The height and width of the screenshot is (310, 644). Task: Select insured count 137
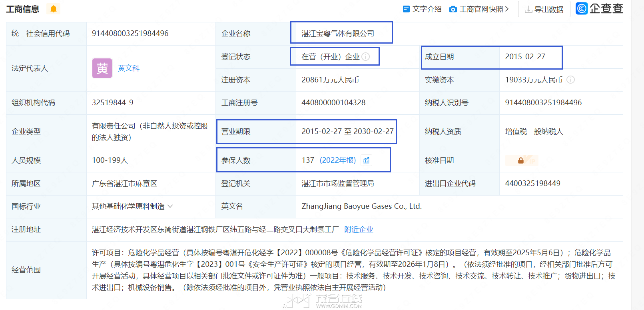tap(308, 160)
